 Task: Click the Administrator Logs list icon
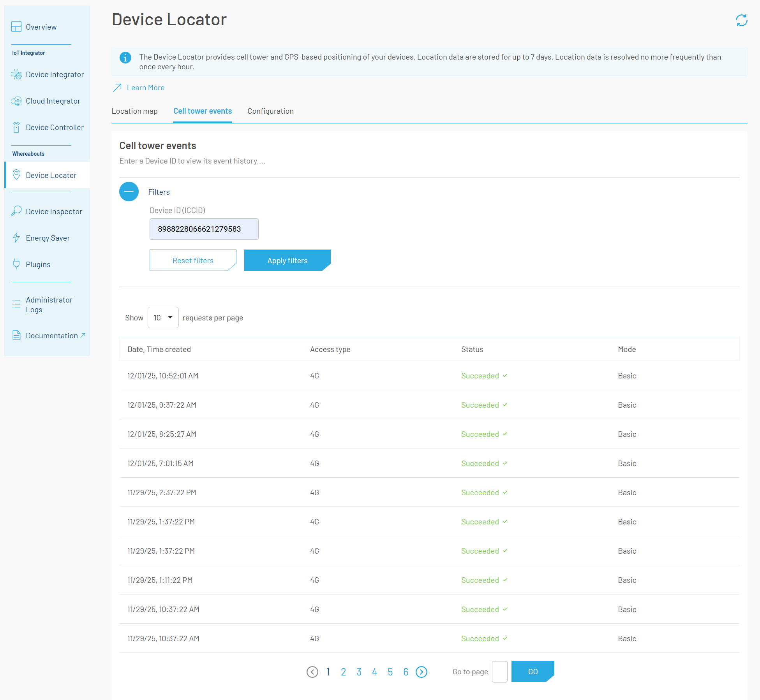(16, 304)
